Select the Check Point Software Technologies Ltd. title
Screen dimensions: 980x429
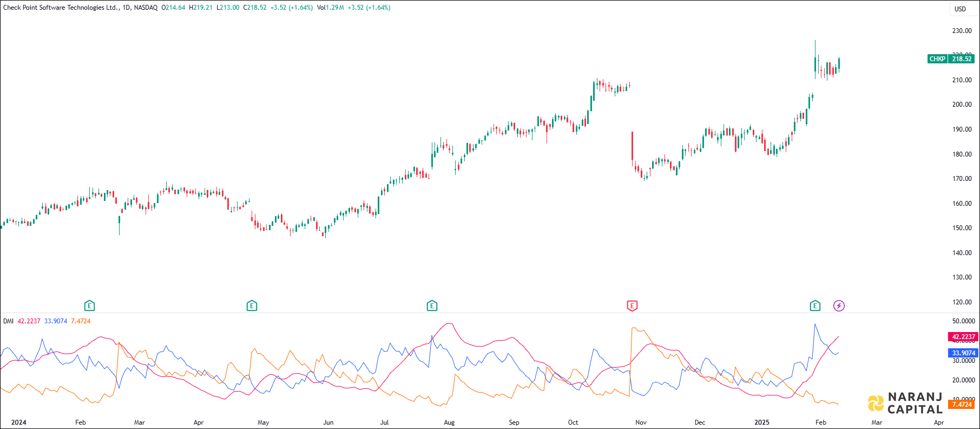pos(61,8)
